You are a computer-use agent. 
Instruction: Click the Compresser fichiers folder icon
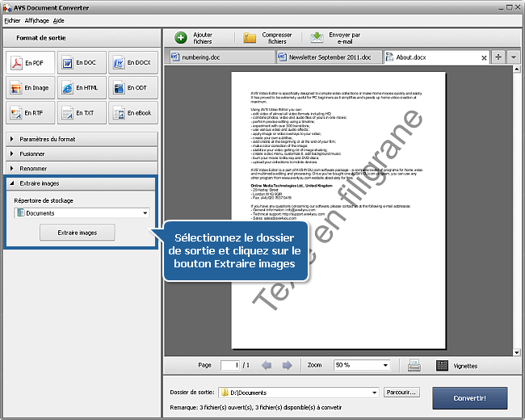coord(250,37)
